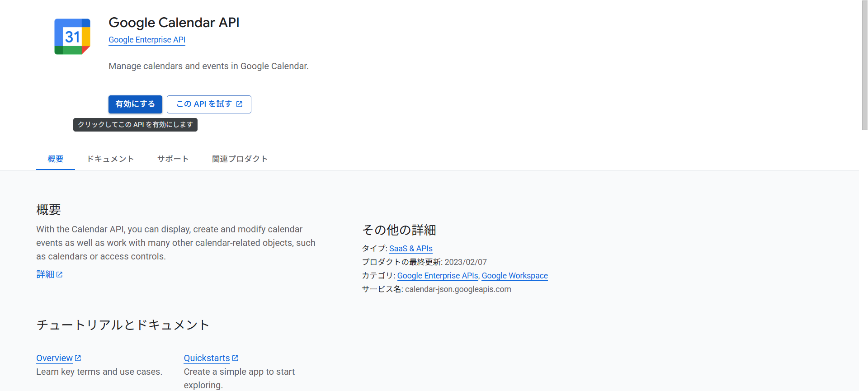Click the service name calendar-json.googleapis.com
Screen dimensions: 868x391
pos(458,289)
